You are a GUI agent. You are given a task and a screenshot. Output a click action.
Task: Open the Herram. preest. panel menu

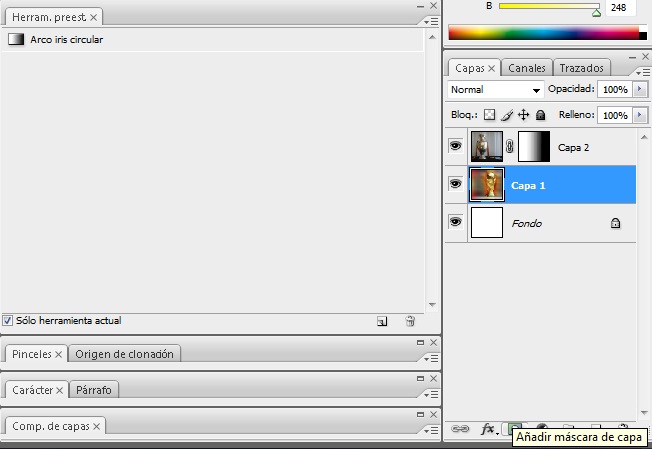click(x=432, y=21)
